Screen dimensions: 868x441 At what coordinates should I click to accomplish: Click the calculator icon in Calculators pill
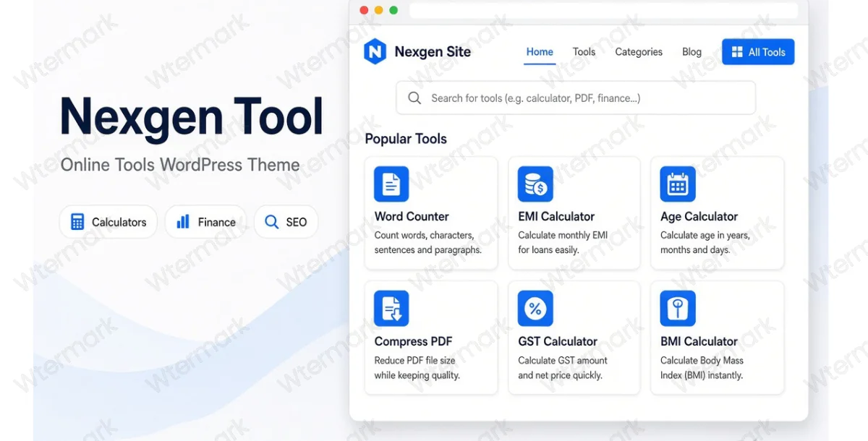tap(77, 222)
